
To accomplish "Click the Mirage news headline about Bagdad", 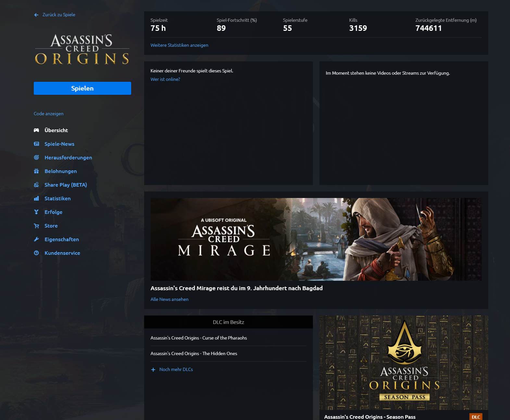I will click(x=237, y=288).
